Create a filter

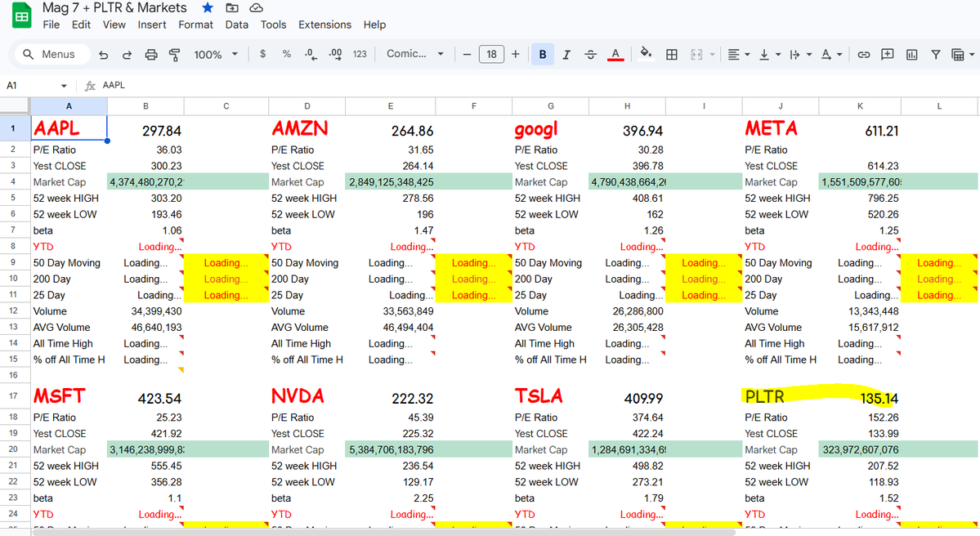pyautogui.click(x=936, y=55)
